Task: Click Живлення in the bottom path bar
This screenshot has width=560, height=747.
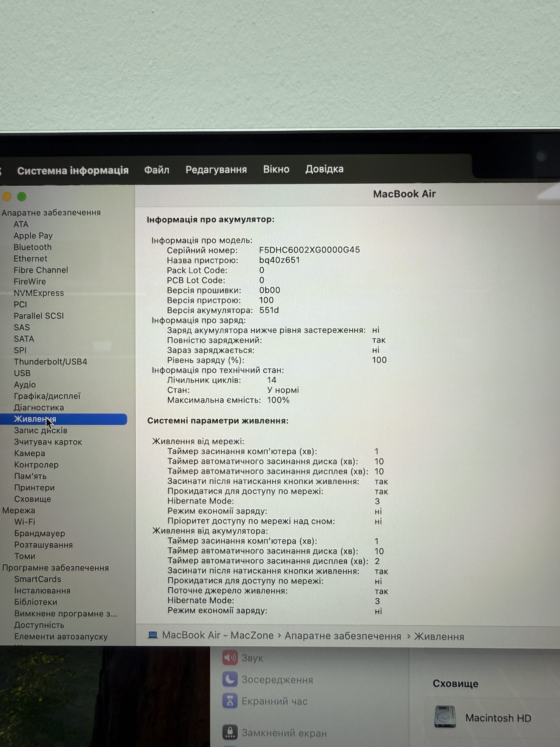Action: [x=439, y=637]
